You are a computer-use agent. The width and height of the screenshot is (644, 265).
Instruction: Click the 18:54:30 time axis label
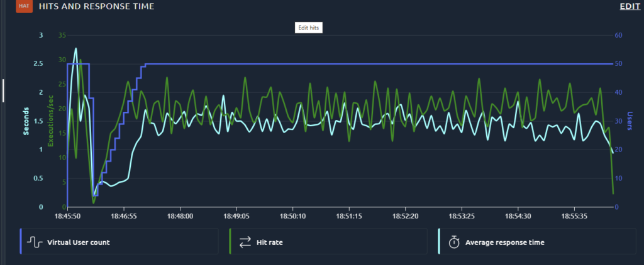(518, 215)
